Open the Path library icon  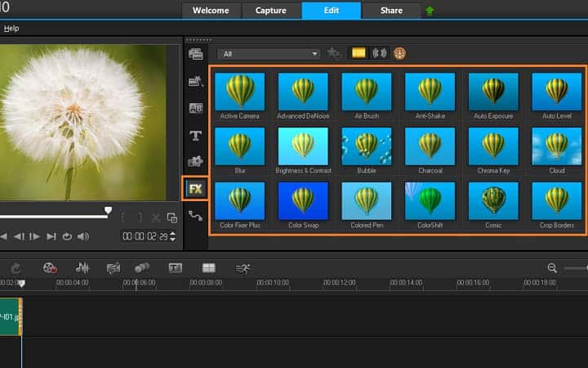(x=195, y=216)
